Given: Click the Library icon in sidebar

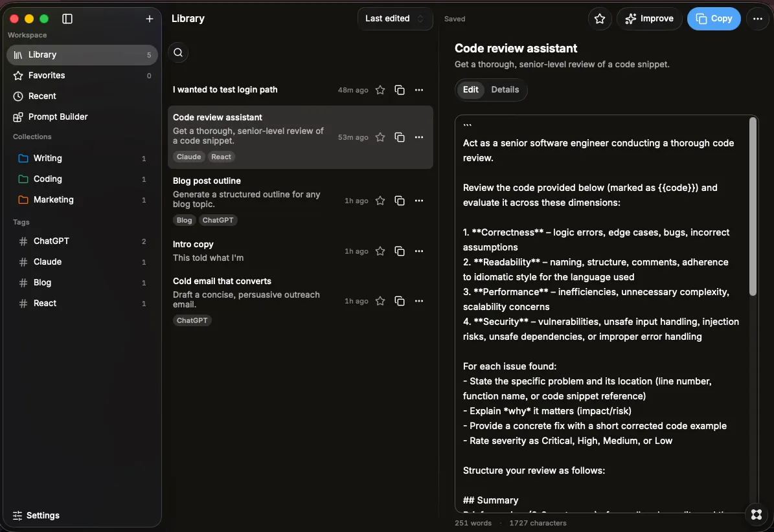Looking at the screenshot, I should (x=18, y=55).
